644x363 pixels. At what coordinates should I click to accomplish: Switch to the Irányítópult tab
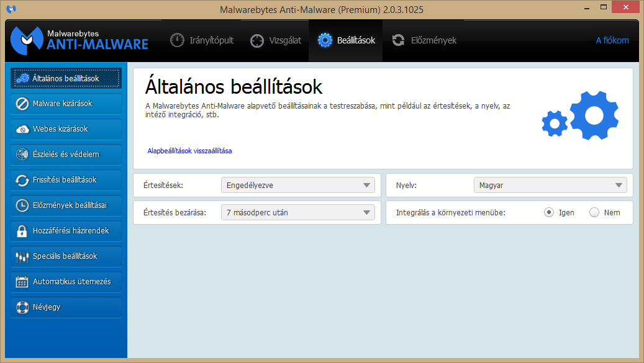point(202,40)
